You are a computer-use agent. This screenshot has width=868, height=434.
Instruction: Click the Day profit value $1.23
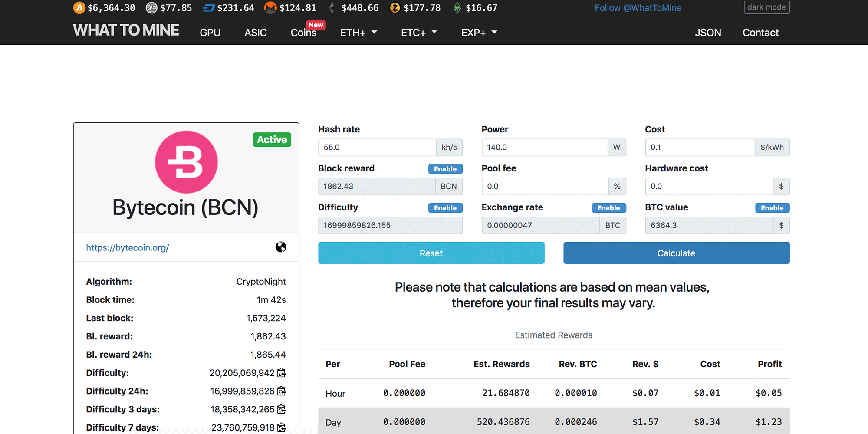769,422
